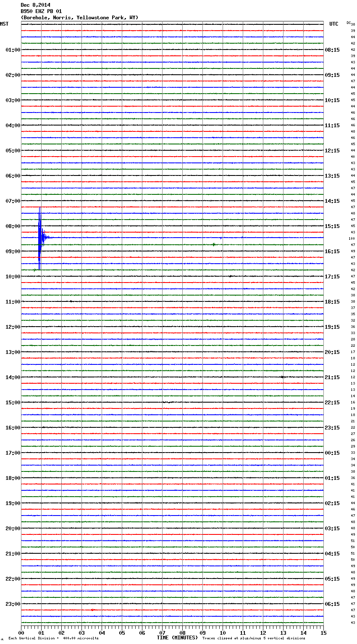357x644 pixels.
Task: Click the 00:15 UTC time label
Action: [x=332, y=453]
